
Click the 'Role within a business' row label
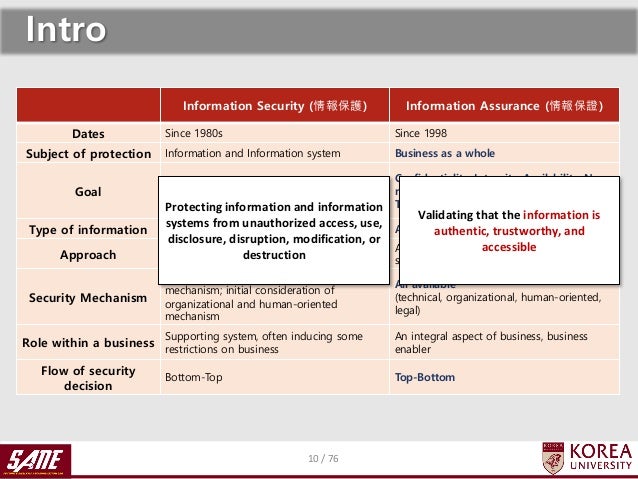88,343
